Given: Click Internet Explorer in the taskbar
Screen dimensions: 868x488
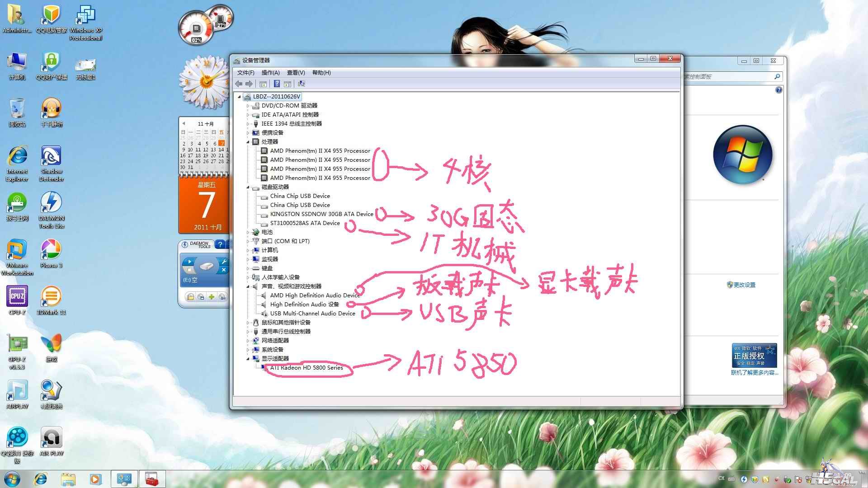Looking at the screenshot, I should tap(41, 479).
